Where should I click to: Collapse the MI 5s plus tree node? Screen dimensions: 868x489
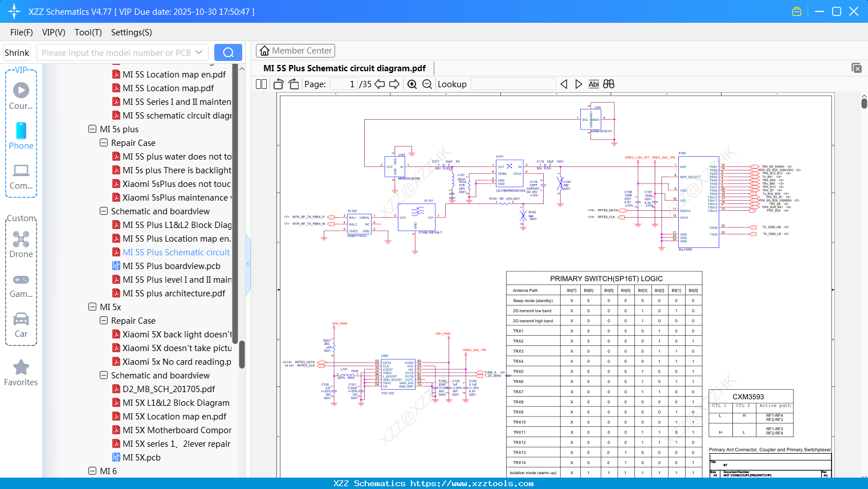point(92,129)
